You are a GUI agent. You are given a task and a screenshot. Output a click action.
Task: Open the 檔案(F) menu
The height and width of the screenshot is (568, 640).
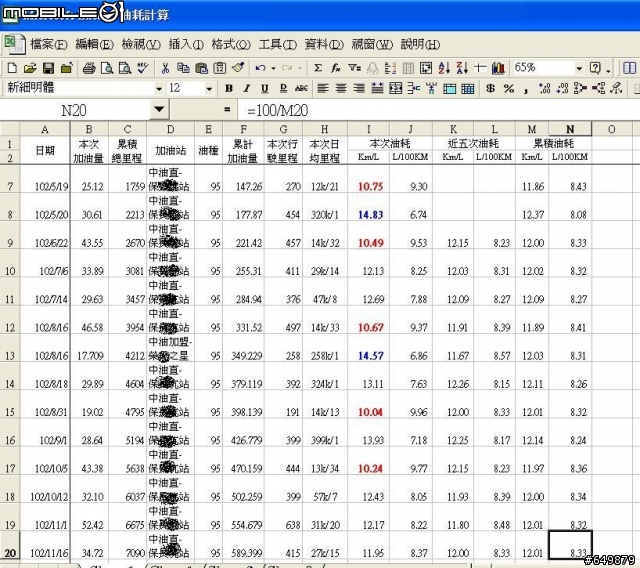48,44
